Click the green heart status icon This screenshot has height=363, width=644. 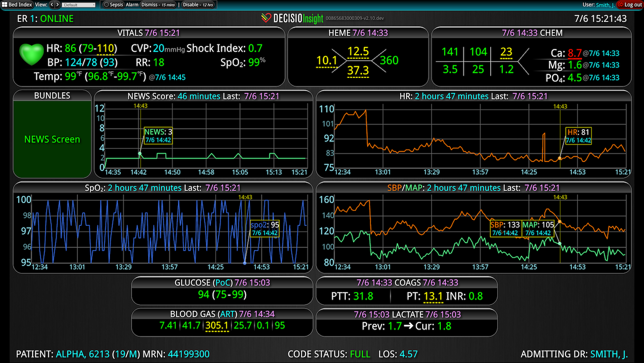tap(31, 55)
